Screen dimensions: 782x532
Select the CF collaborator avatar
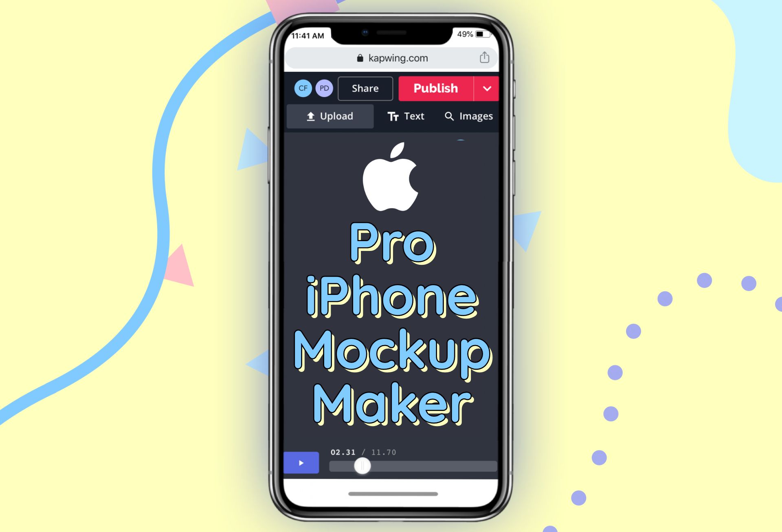303,88
